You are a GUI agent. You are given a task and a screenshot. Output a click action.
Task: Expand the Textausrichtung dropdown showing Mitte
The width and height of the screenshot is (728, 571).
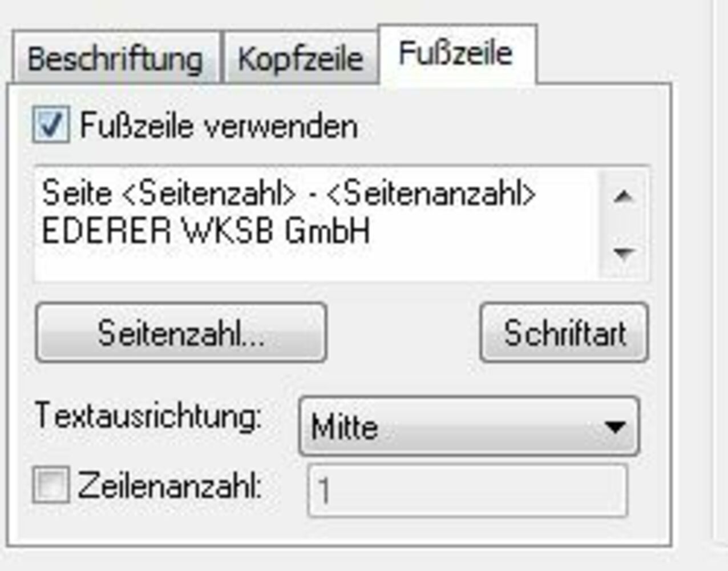[x=468, y=427]
